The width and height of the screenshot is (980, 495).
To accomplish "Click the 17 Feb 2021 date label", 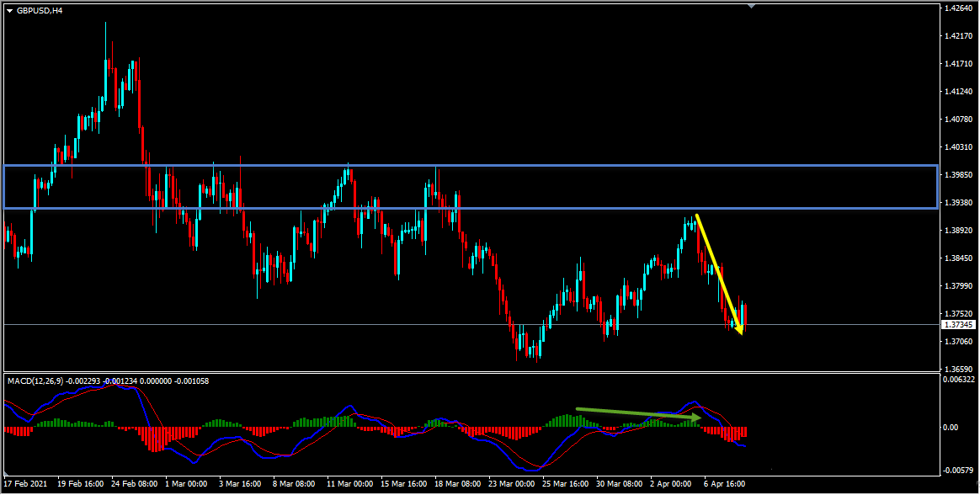I will pos(25,484).
